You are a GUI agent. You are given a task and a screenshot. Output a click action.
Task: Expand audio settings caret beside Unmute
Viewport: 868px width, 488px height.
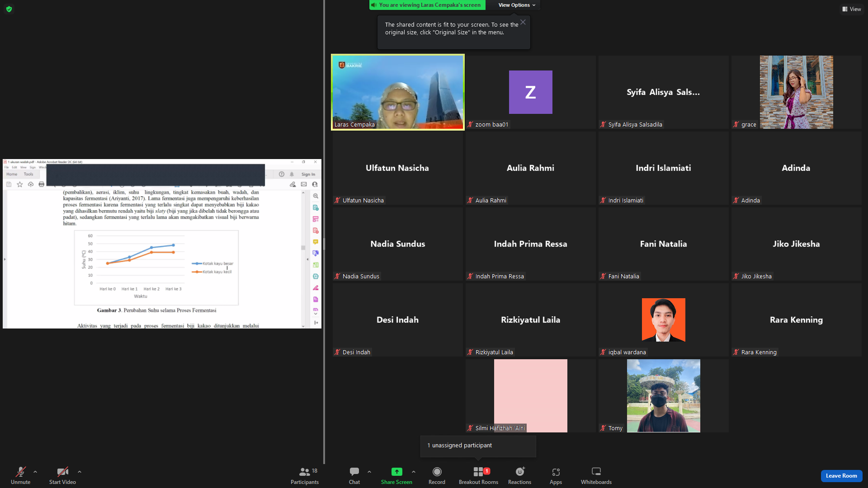(35, 472)
